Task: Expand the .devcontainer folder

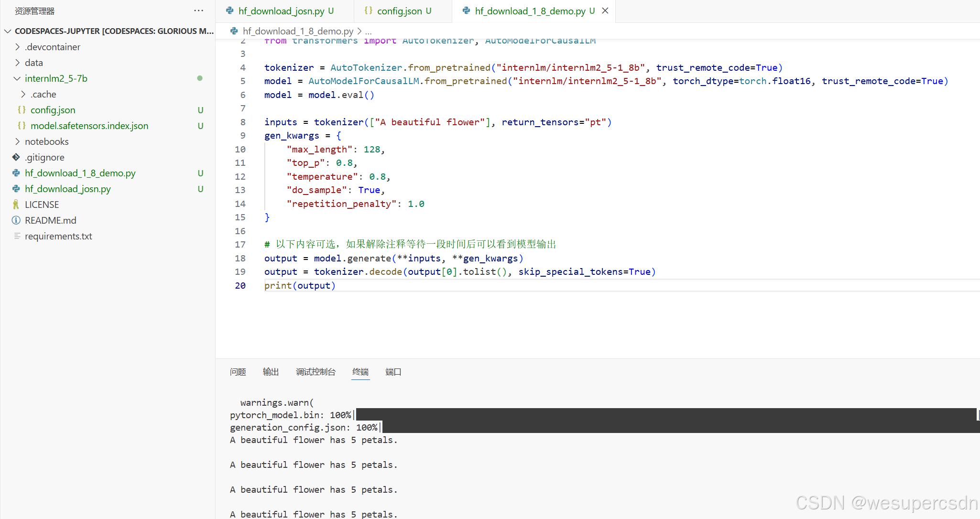Action: click(18, 47)
